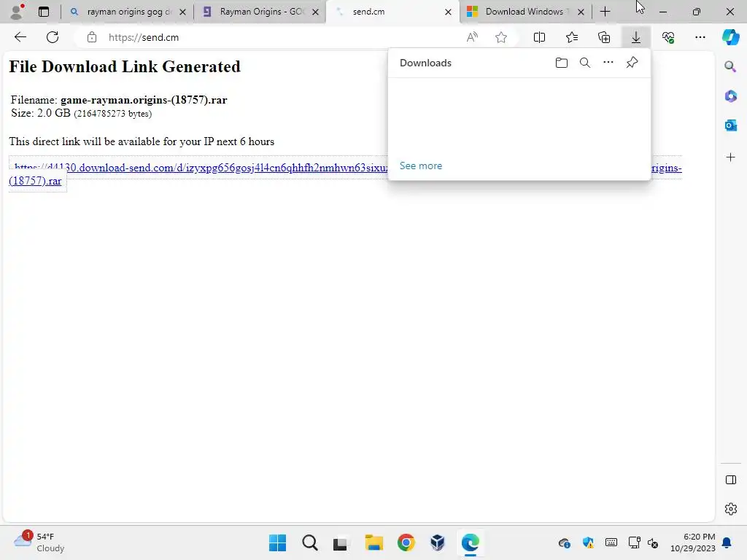Open muted volume tray icon
The width and height of the screenshot is (747, 560).
653,543
